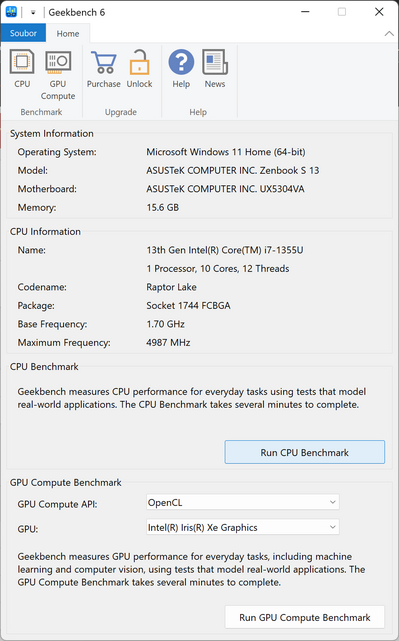Click the processor name i7-1355U text
Viewport: 399px width, 641px height.
pyautogui.click(x=225, y=250)
